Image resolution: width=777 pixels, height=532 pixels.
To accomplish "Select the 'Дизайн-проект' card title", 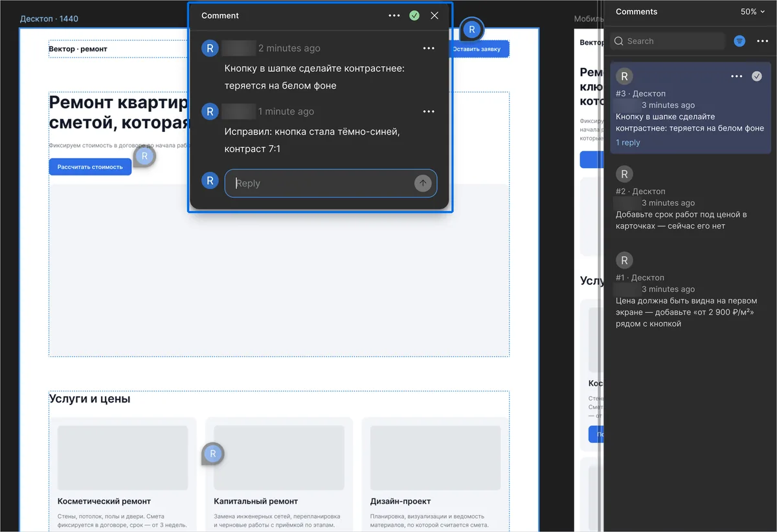I will coord(401,501).
